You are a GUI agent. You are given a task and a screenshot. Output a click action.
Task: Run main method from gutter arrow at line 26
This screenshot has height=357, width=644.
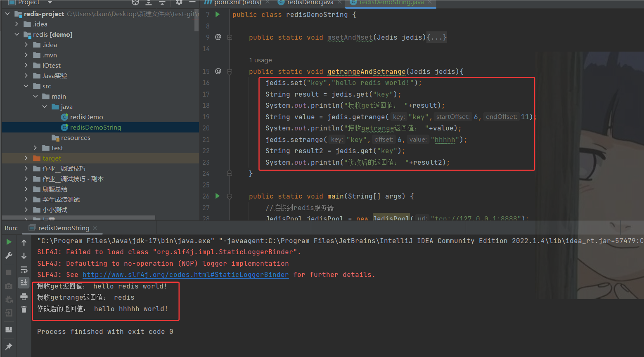(218, 196)
